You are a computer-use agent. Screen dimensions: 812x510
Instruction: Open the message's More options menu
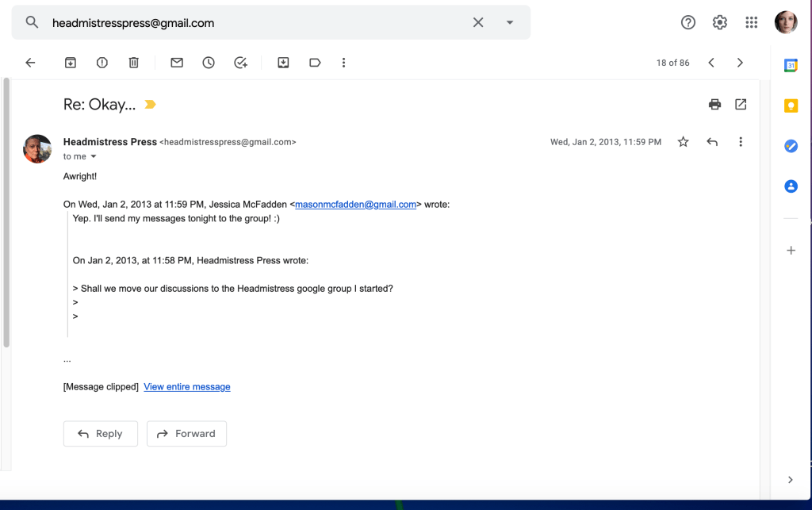[x=741, y=142]
